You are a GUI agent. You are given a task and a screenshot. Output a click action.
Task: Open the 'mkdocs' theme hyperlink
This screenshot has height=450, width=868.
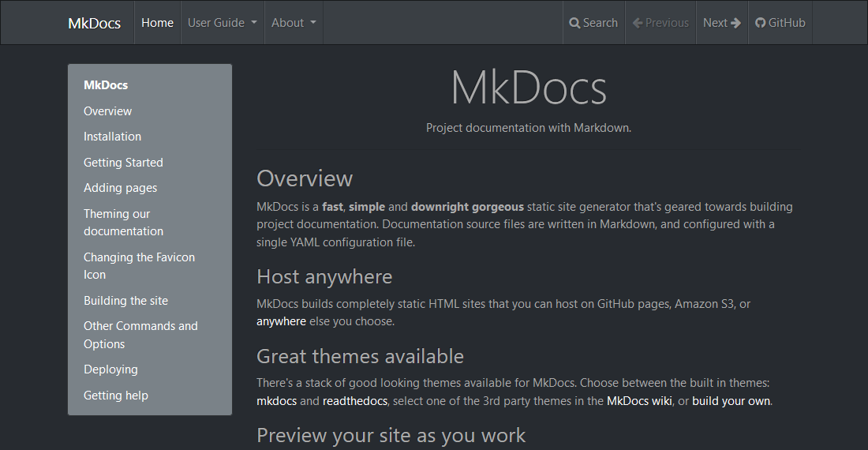277,401
